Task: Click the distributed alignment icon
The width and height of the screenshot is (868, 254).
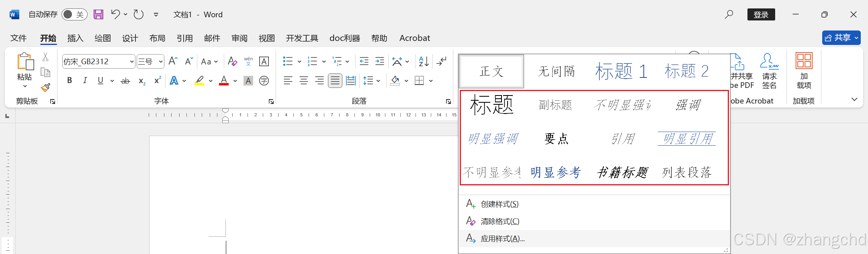Action: tap(351, 81)
